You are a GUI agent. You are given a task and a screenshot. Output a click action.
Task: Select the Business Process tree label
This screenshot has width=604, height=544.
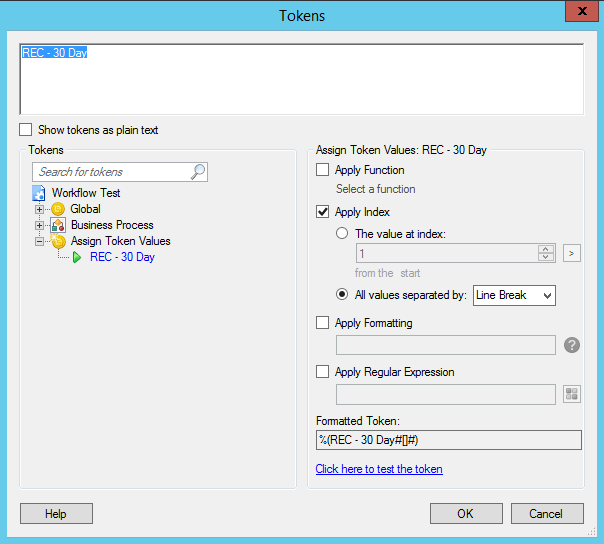point(112,225)
